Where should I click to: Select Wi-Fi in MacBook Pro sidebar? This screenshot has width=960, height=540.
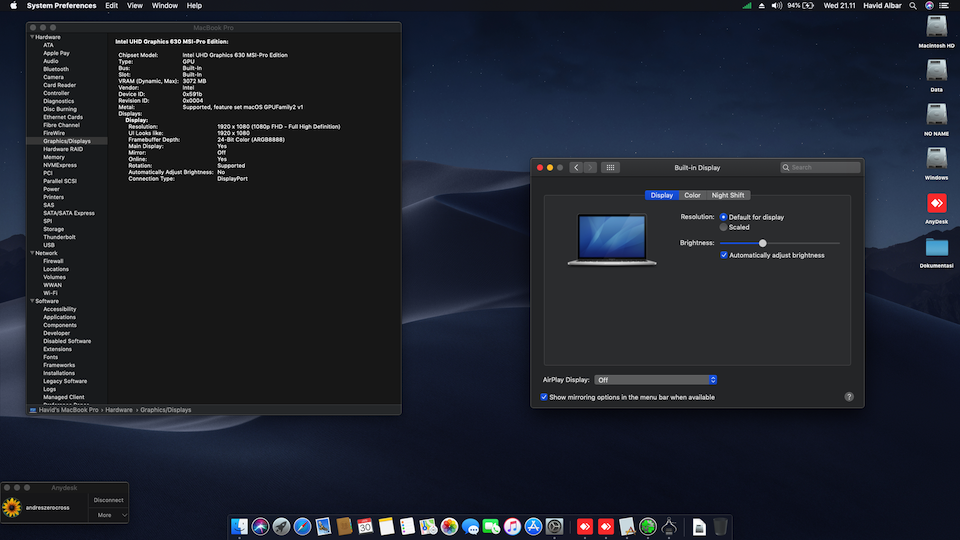click(x=50, y=293)
